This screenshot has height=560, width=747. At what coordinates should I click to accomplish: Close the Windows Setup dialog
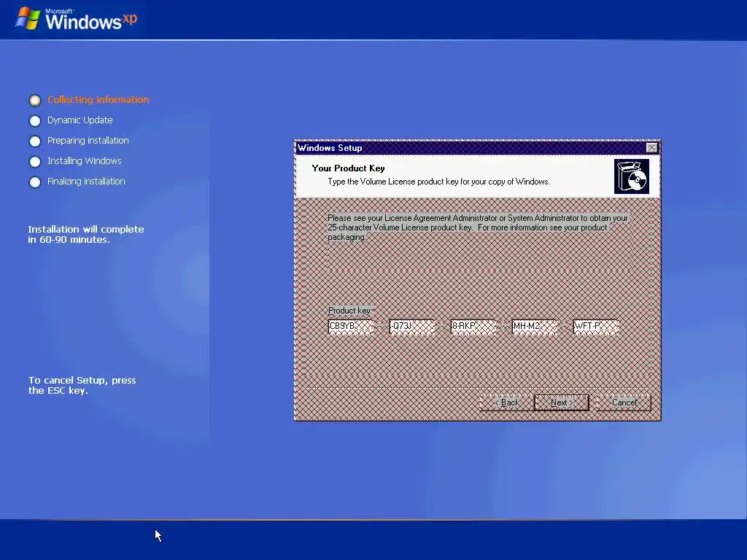point(651,147)
